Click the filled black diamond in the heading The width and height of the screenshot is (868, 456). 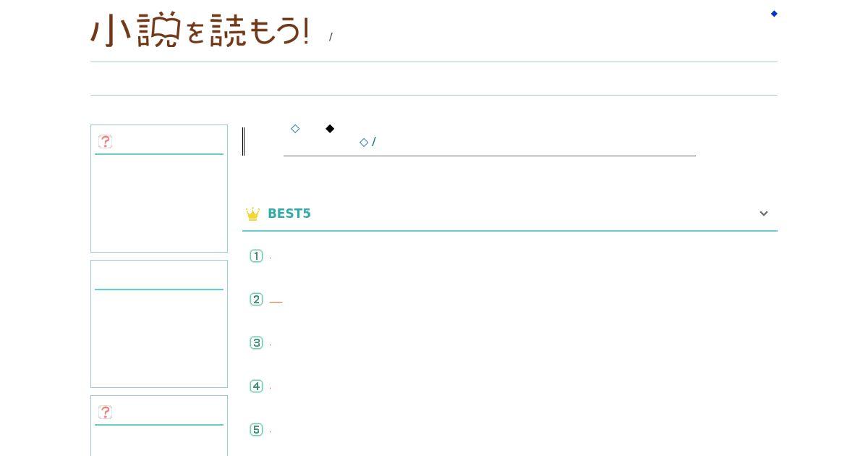click(330, 129)
